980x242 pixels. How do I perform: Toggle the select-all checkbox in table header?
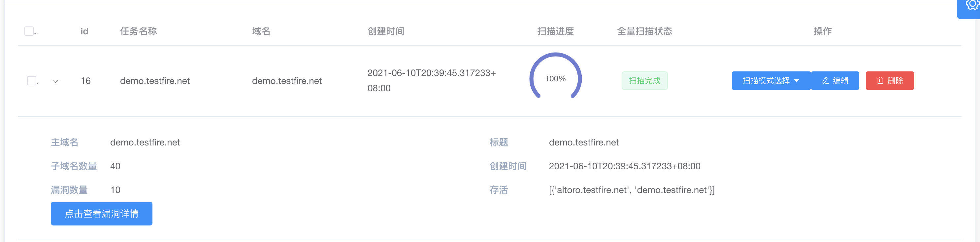pos(29,31)
